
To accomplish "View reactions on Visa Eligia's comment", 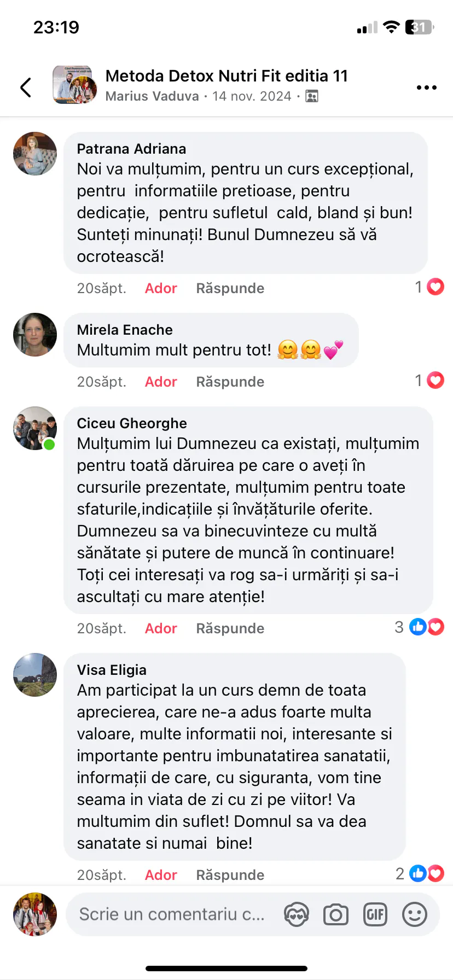I will tap(420, 873).
